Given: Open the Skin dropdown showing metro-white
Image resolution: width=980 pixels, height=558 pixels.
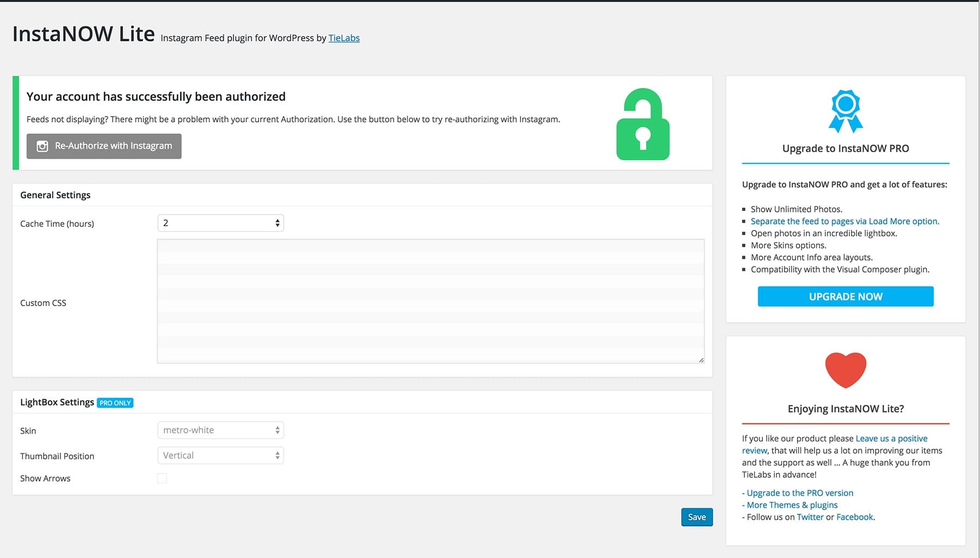Looking at the screenshot, I should pos(220,430).
